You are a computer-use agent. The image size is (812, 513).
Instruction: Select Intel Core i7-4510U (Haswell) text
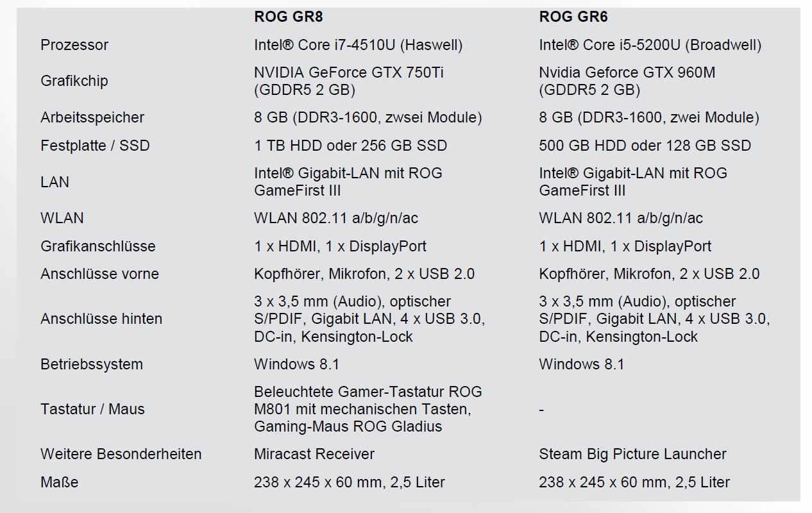coord(358,45)
